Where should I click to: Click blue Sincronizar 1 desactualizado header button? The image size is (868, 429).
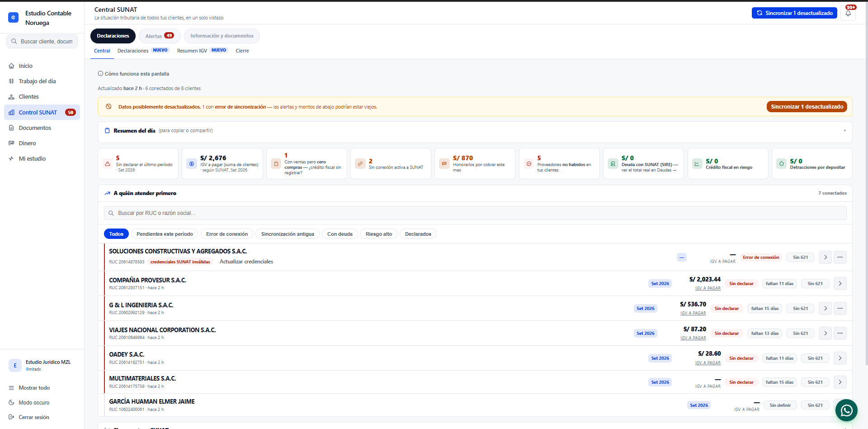(x=794, y=13)
